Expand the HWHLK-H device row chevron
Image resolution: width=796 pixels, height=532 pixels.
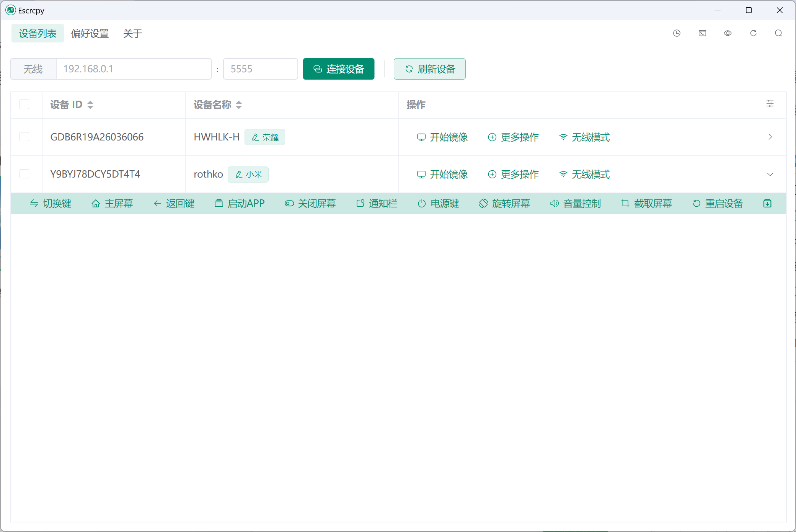click(x=770, y=137)
